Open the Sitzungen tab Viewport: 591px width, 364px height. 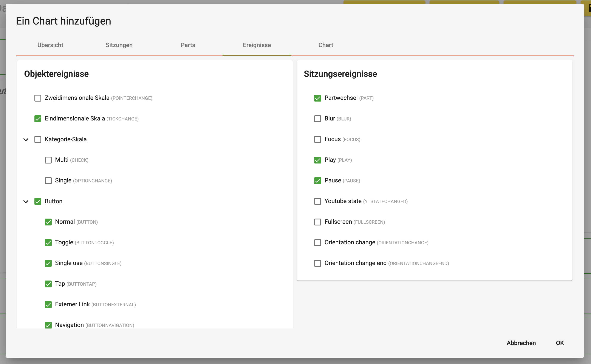click(119, 45)
